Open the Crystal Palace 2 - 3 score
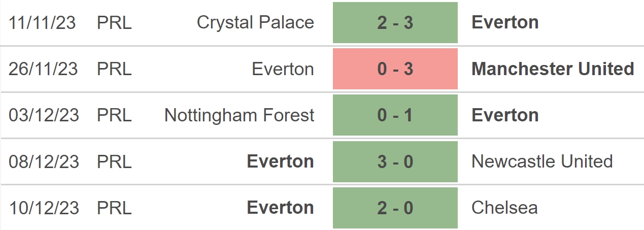 (395, 22)
